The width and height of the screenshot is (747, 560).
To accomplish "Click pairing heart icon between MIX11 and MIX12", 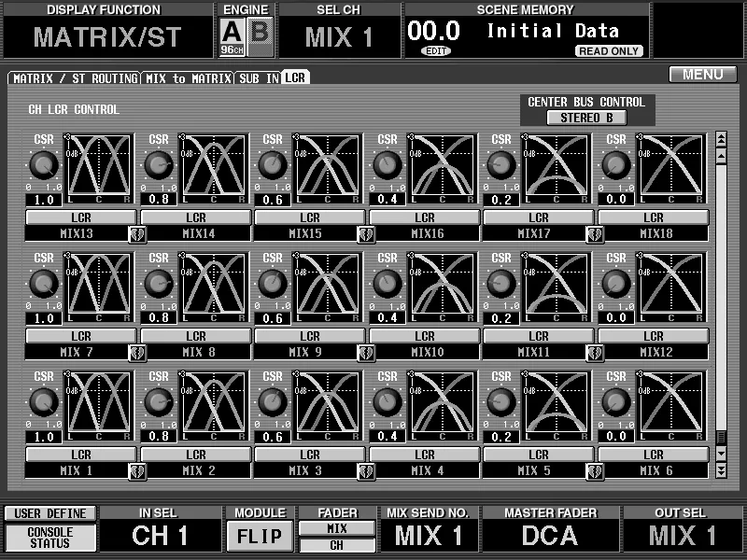I will tap(595, 353).
